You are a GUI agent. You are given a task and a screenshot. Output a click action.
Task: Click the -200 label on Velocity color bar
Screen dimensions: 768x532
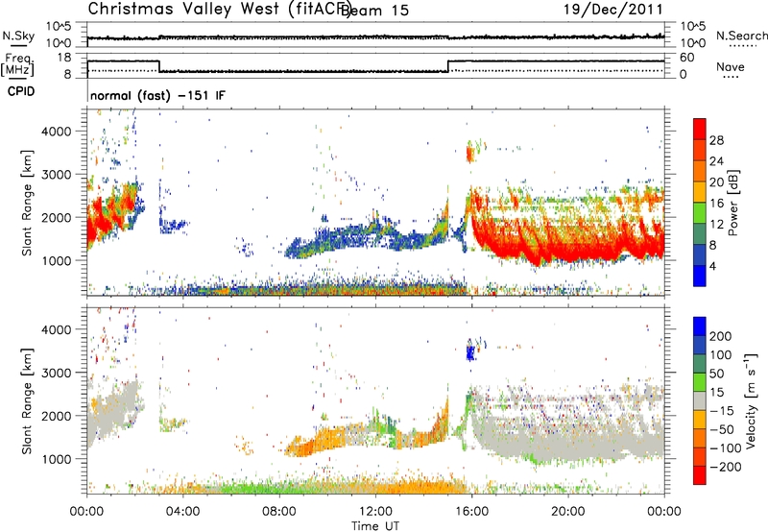coord(726,467)
